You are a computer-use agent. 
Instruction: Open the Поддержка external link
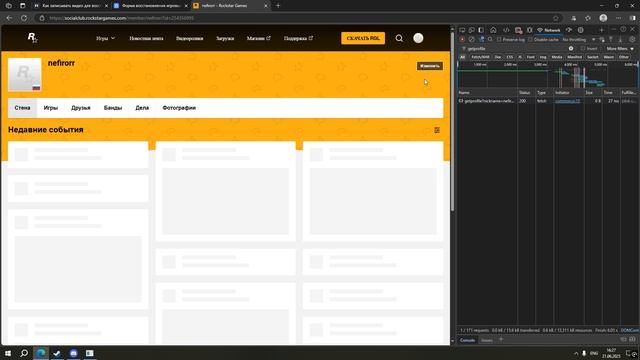coord(298,38)
